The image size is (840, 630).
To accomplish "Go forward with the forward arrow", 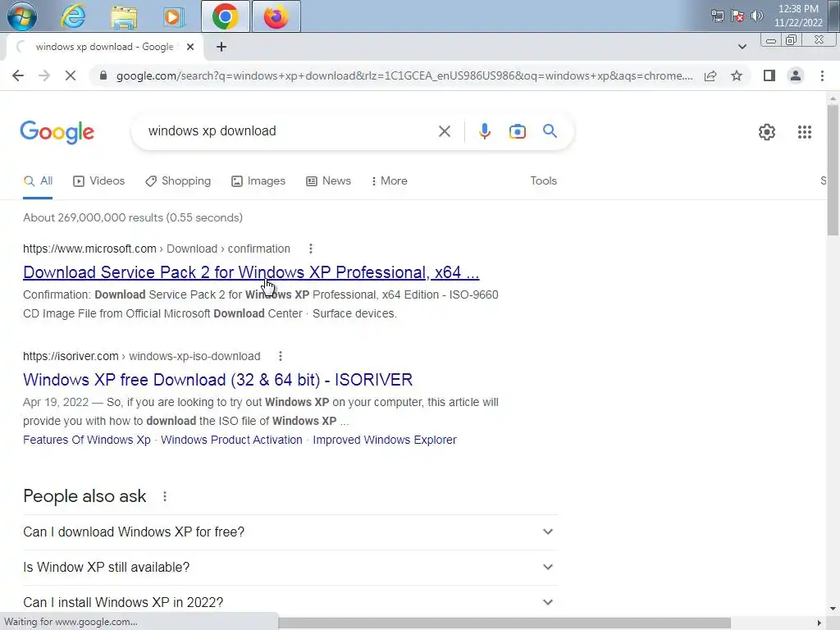I will 44,75.
